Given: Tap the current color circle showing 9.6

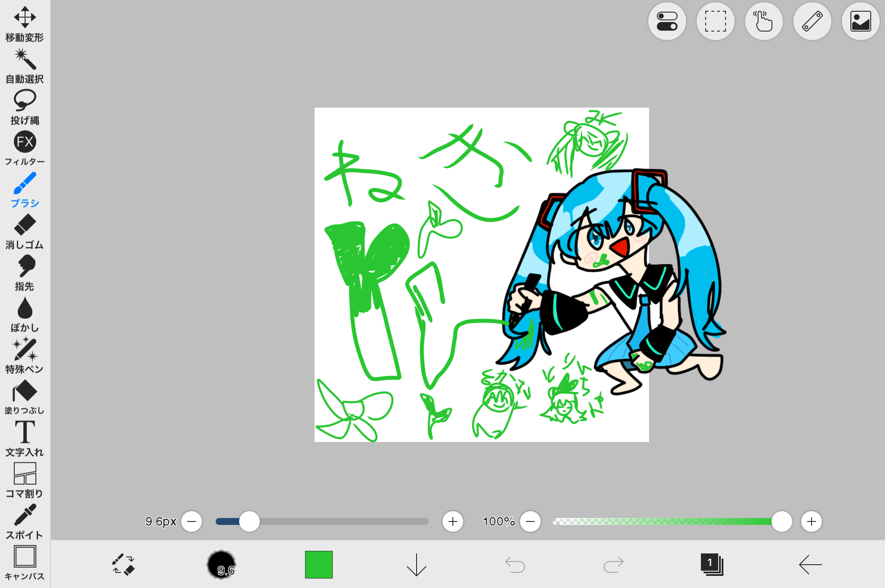Looking at the screenshot, I should coord(222,564).
